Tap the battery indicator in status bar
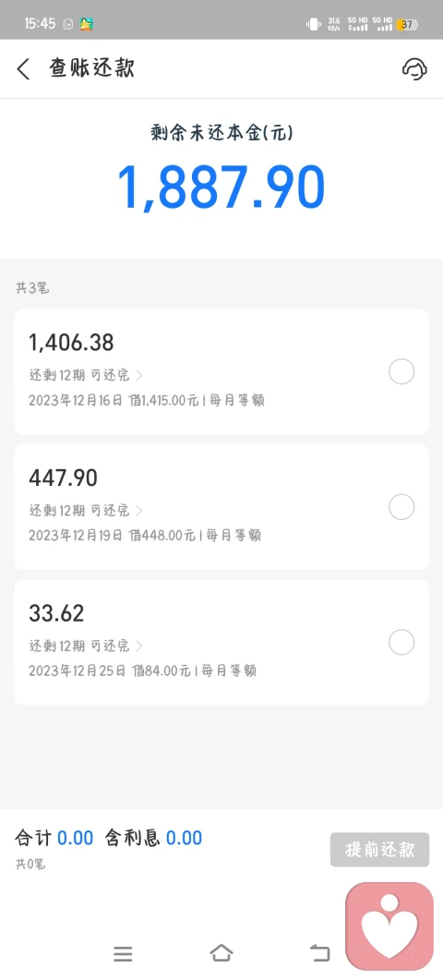 pos(407,24)
